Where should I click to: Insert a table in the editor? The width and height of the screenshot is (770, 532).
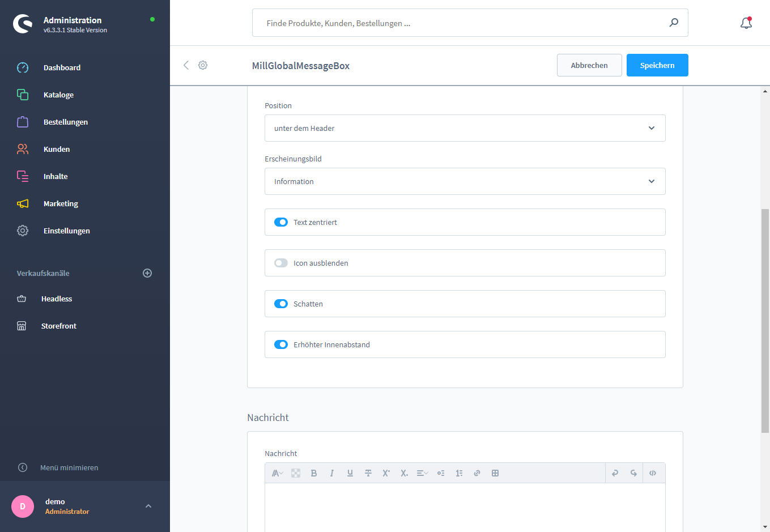tap(495, 473)
